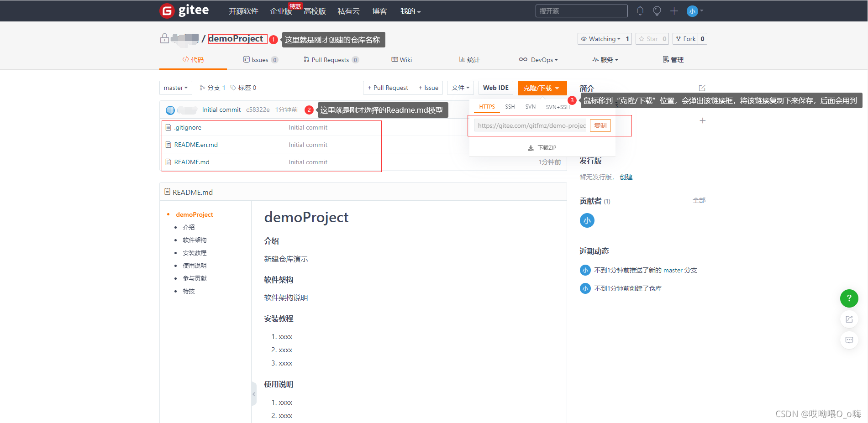Click the 搜开源 search box
Viewport: 868px width, 423px height.
[x=582, y=11]
